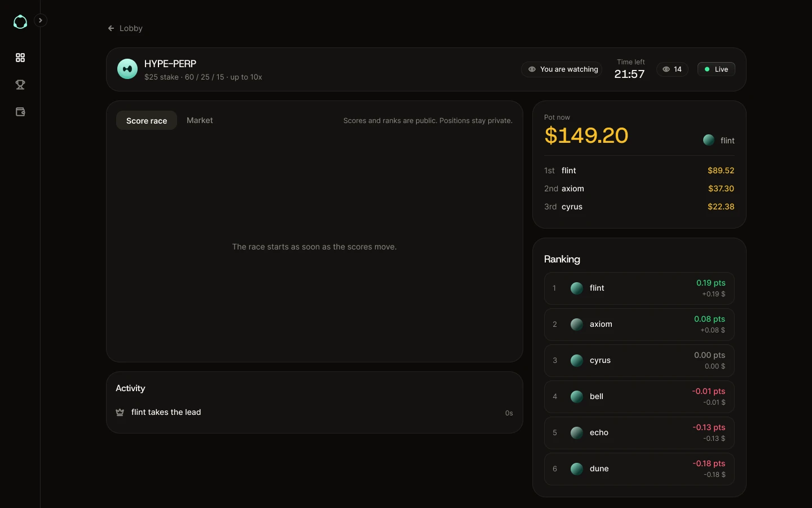Viewport: 812px width, 508px height.
Task: Click 'flint takes the lead' activity entry
Action: 314,413
